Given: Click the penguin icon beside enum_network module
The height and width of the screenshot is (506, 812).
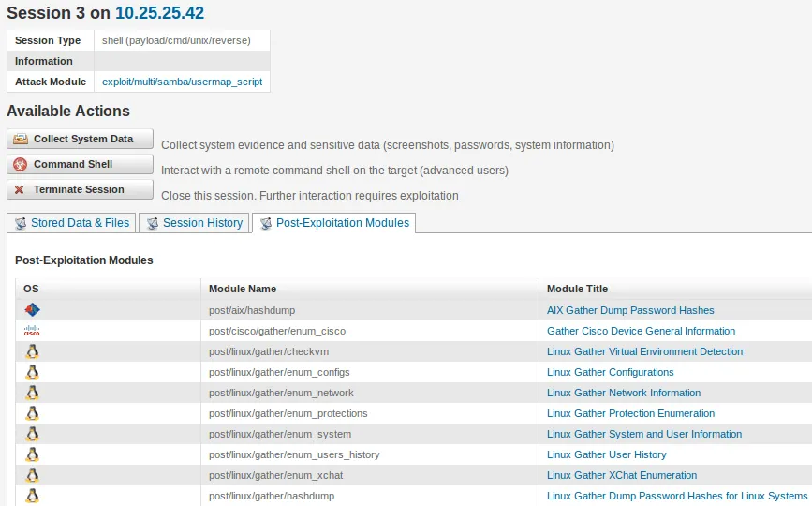Looking at the screenshot, I should point(32,393).
